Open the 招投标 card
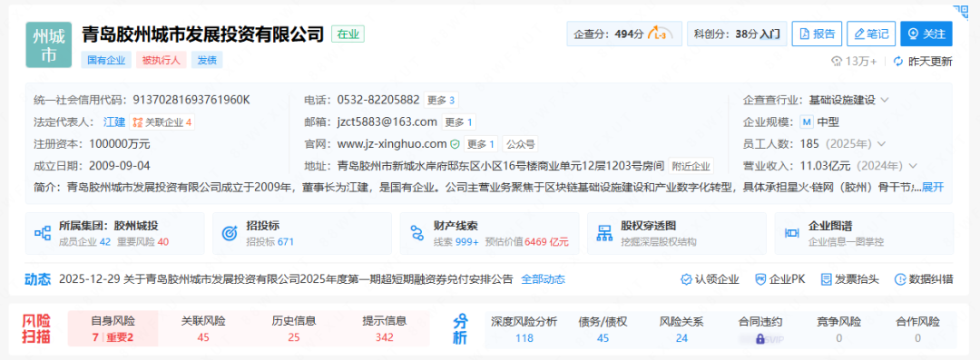This screenshot has height=360, width=980. point(302,233)
